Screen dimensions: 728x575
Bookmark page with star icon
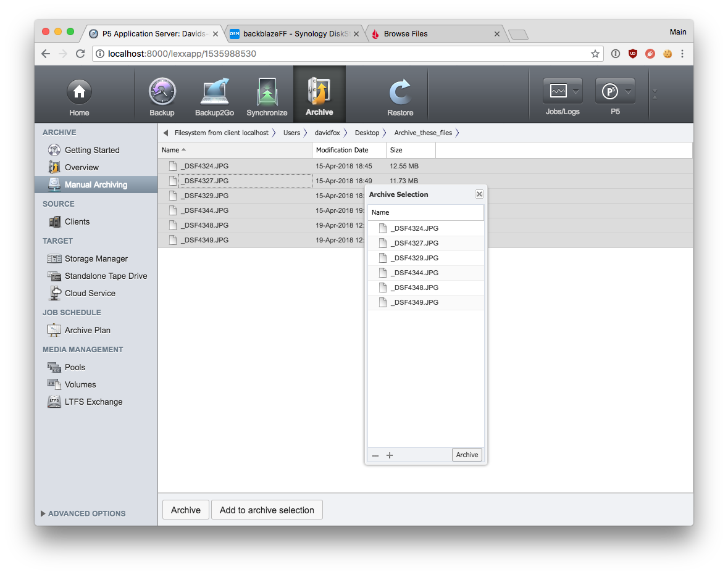595,54
